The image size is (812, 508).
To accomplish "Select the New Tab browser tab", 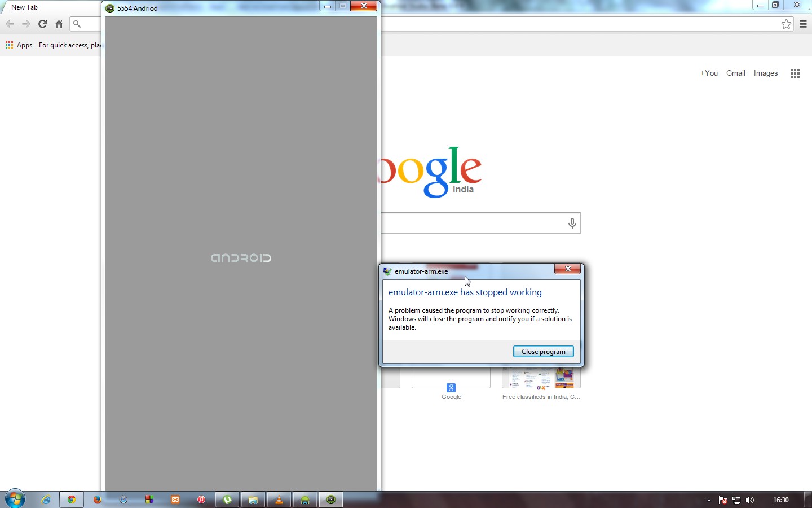I will point(24,7).
